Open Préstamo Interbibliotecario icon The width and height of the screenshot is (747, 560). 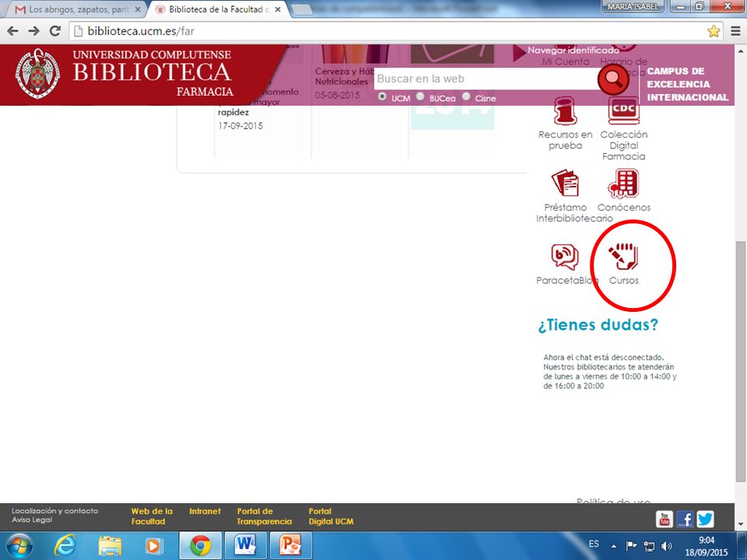click(x=565, y=183)
